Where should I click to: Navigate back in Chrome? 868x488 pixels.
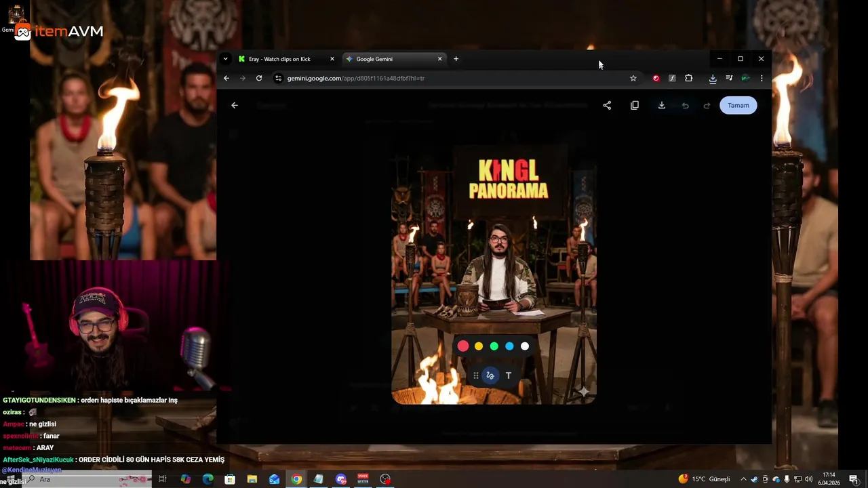click(226, 78)
